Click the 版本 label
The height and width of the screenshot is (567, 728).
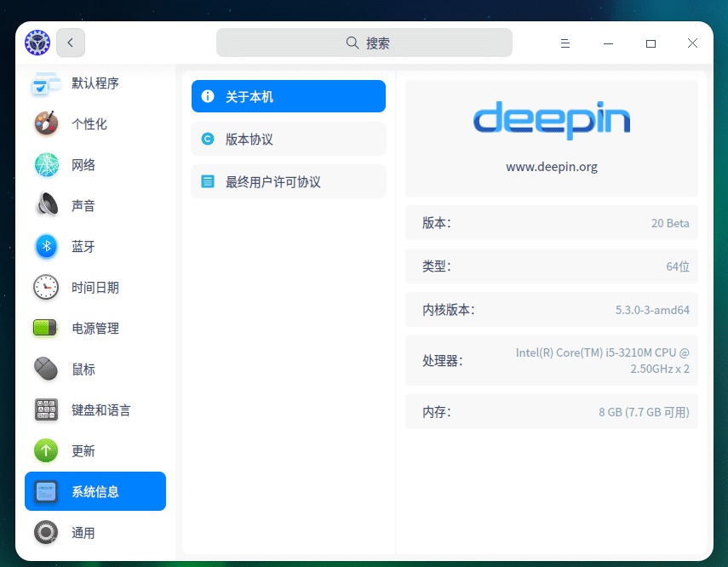tap(437, 223)
